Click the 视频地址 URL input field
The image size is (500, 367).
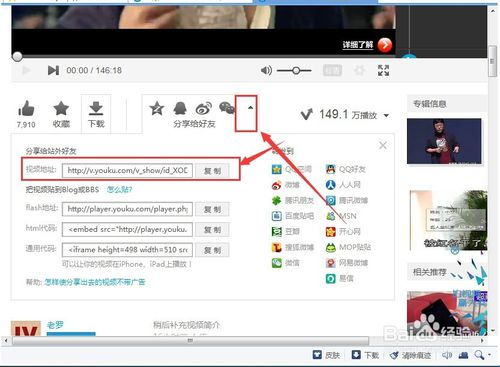pos(127,171)
